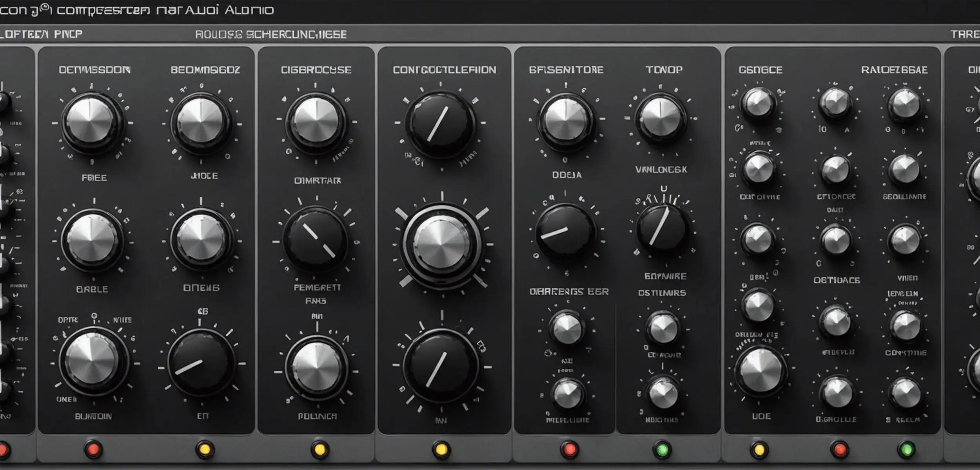Adjust the silver knob above the ROLINCA label
The height and width of the screenshot is (470, 980).
click(x=316, y=367)
